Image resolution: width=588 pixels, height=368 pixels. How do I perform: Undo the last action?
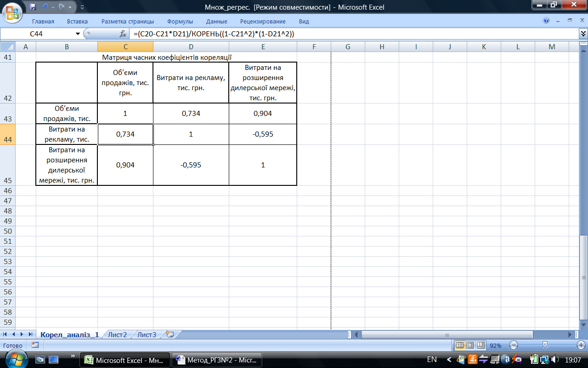[45, 7]
